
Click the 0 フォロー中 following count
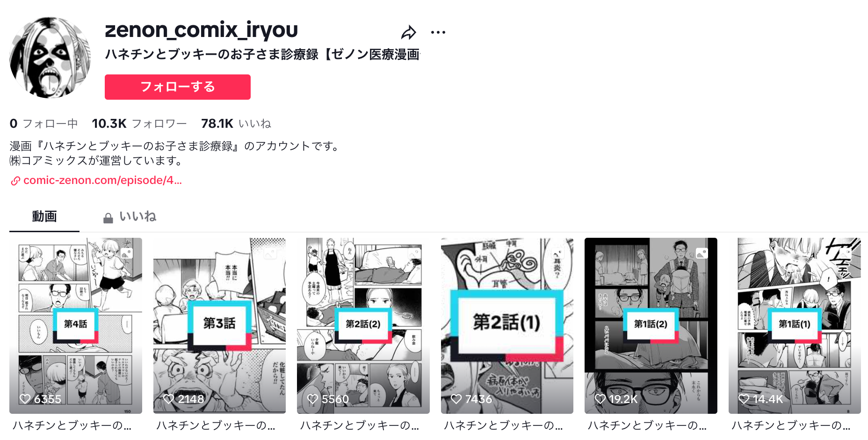(x=43, y=124)
